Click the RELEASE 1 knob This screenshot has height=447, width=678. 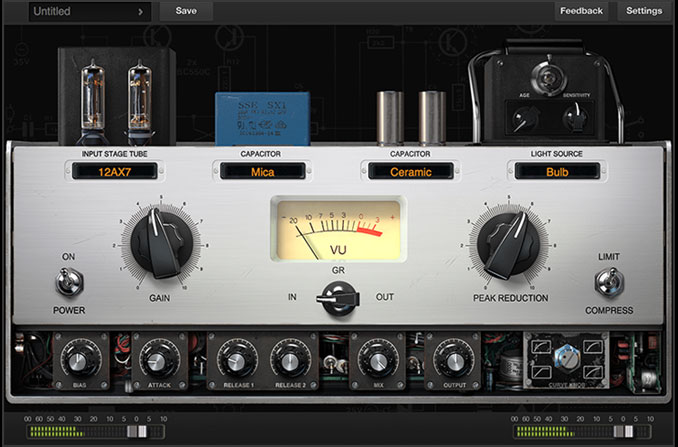(237, 361)
